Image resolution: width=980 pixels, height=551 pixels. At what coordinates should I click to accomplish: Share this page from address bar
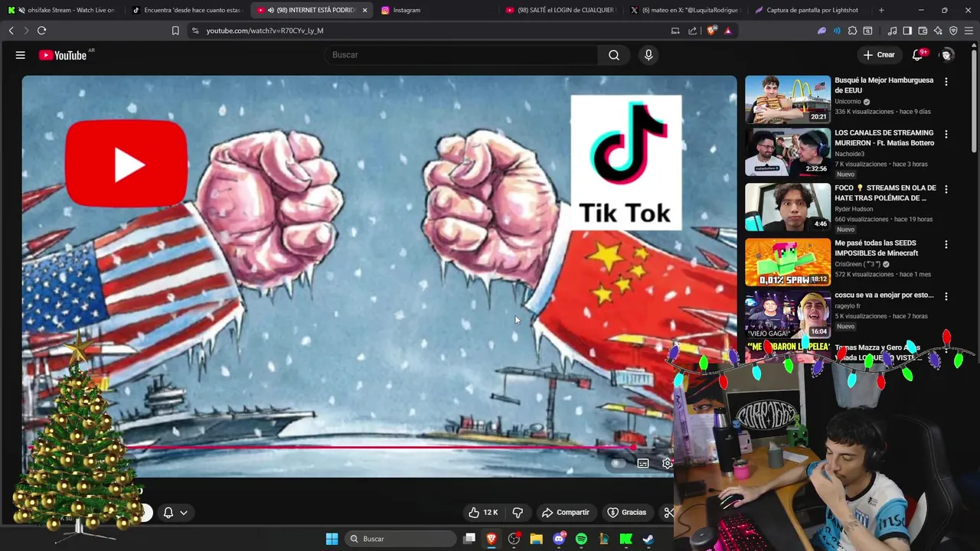[692, 31]
